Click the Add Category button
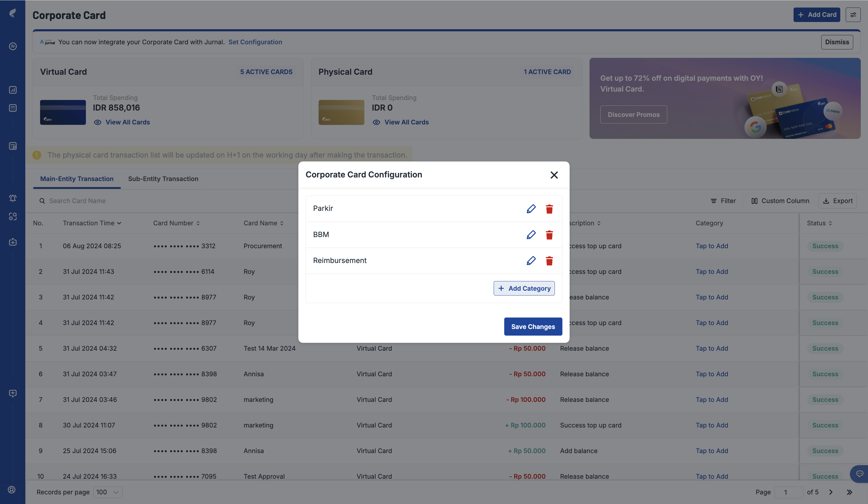The height and width of the screenshot is (504, 868). (x=524, y=288)
